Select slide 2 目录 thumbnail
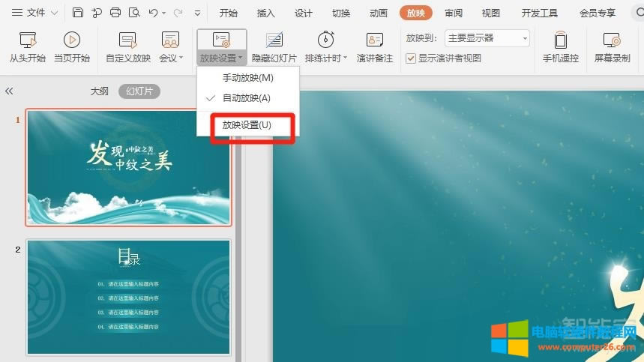 [128, 297]
